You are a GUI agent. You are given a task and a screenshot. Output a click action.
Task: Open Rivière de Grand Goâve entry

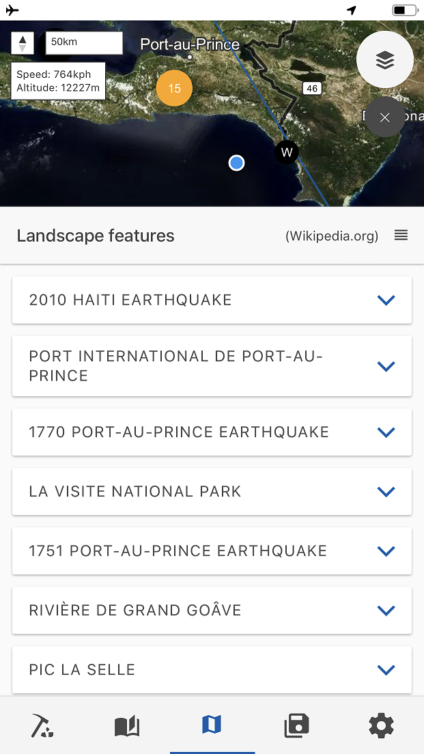point(212,610)
